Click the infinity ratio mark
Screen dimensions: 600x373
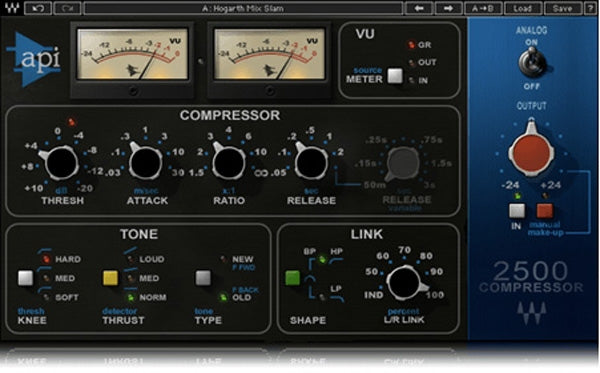(261, 173)
